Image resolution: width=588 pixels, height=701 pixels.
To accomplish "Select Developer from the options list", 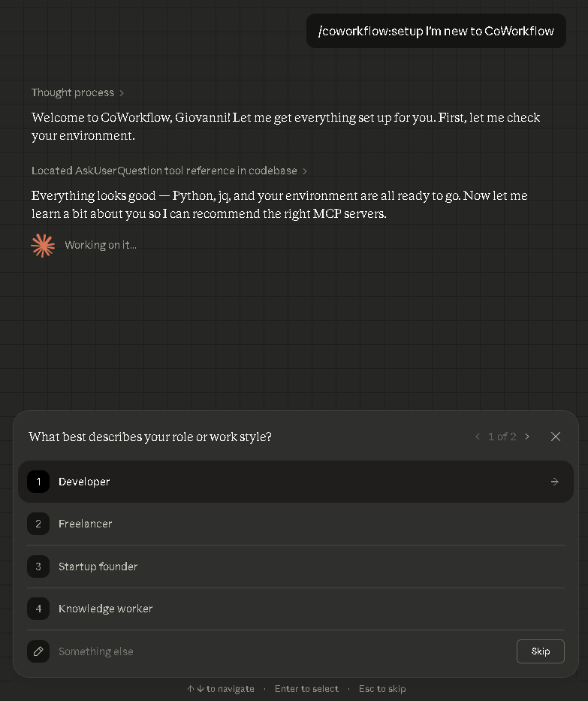I will tap(83, 482).
